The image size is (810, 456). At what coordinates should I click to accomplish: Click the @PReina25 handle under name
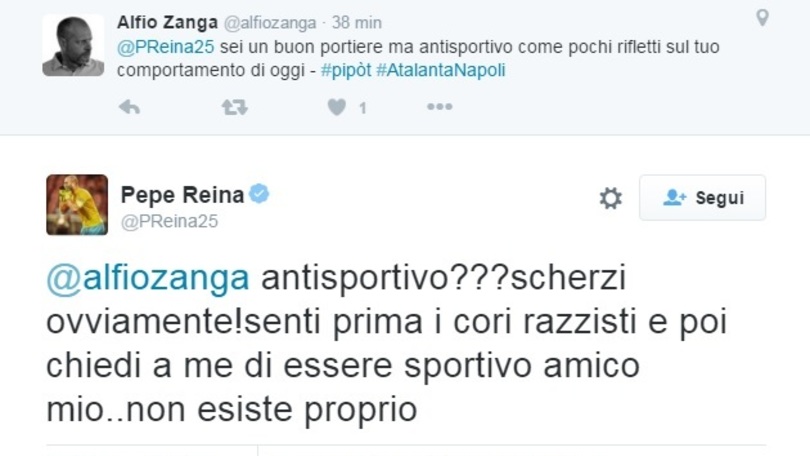pyautogui.click(x=168, y=222)
